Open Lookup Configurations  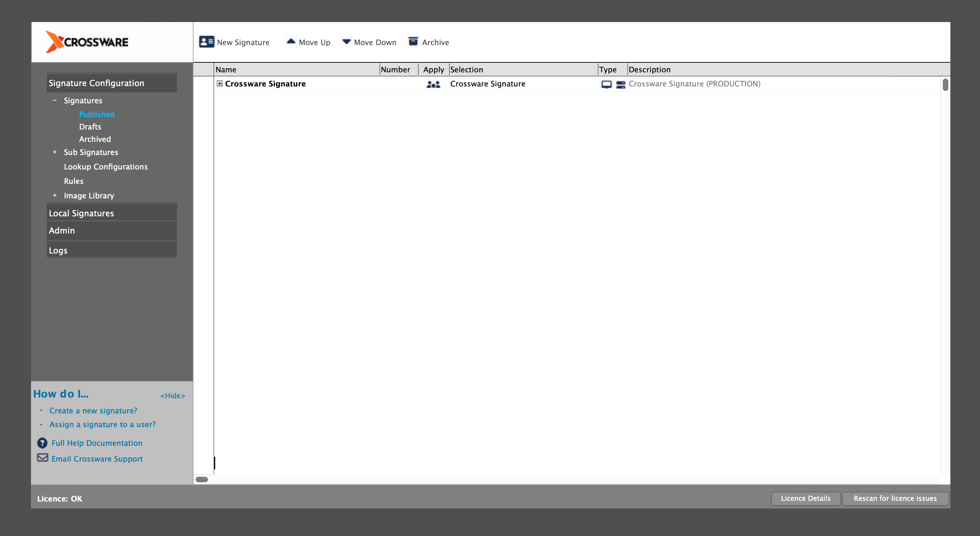105,167
